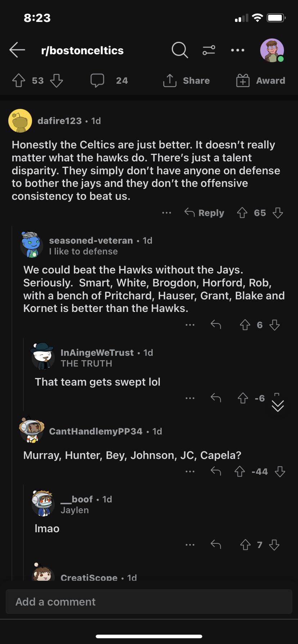Give an Award to the post
The width and height of the screenshot is (298, 644).
[x=261, y=80]
